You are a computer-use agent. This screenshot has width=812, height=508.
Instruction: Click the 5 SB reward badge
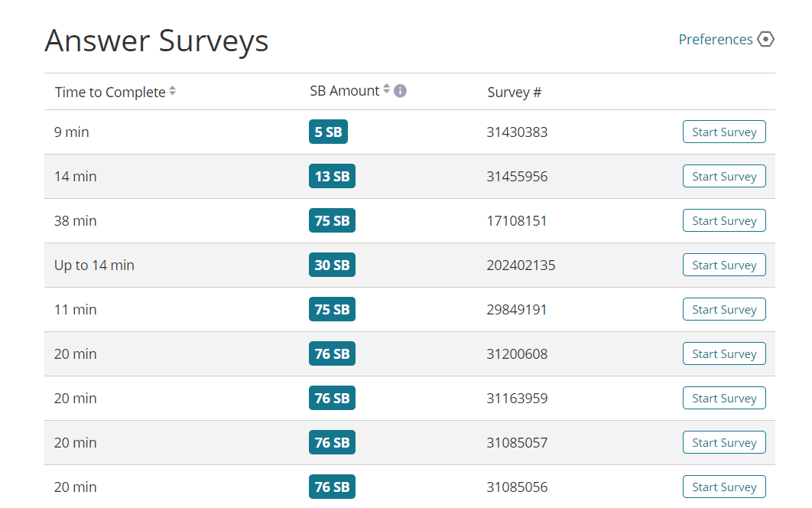pos(328,132)
